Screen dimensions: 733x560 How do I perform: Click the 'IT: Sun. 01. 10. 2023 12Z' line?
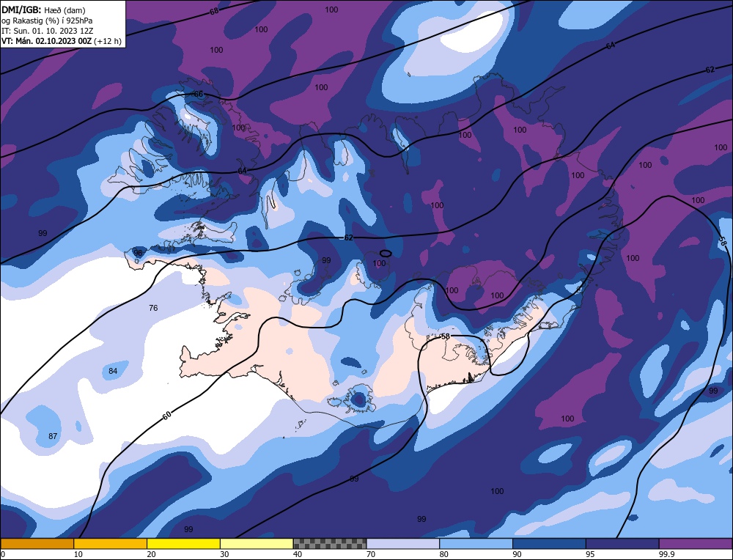point(47,31)
